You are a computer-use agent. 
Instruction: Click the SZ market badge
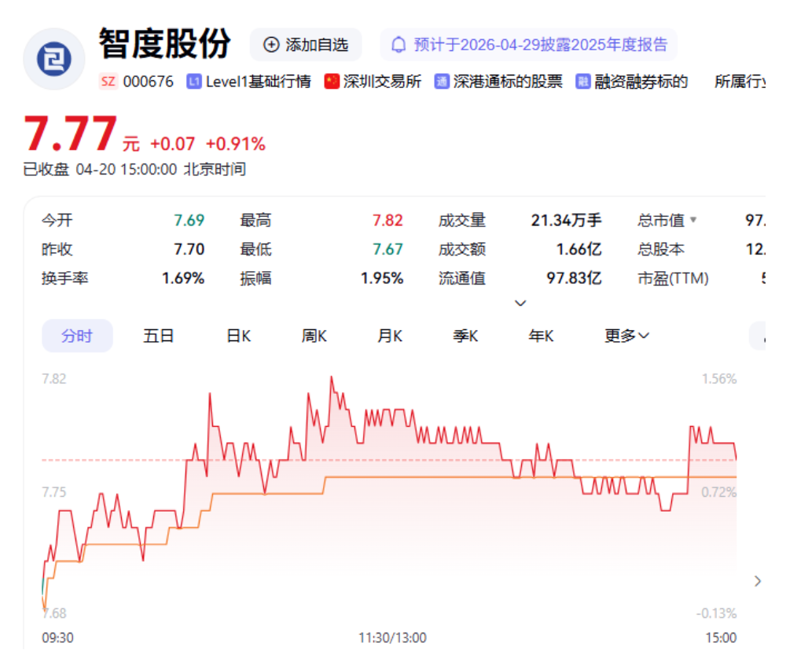pyautogui.click(x=108, y=81)
